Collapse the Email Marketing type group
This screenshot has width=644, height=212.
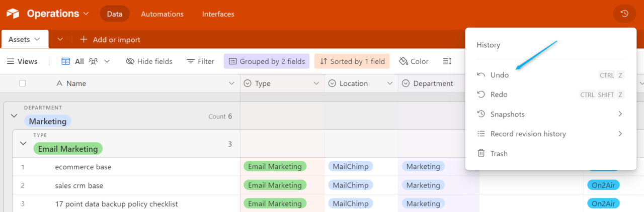(x=23, y=144)
